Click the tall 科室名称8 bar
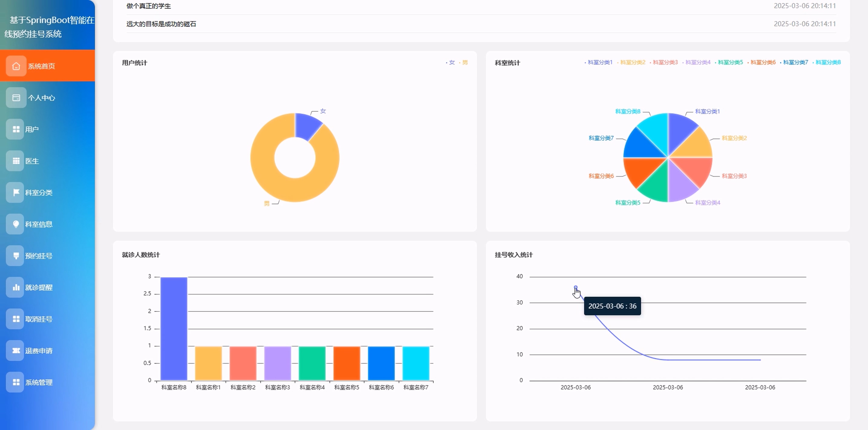The image size is (868, 430). tap(173, 328)
